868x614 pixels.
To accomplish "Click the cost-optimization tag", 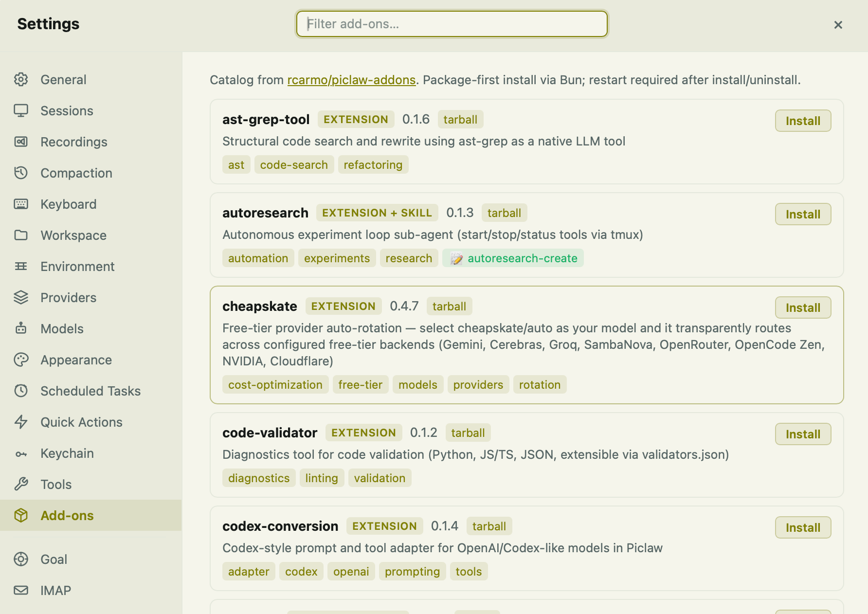I will point(275,384).
